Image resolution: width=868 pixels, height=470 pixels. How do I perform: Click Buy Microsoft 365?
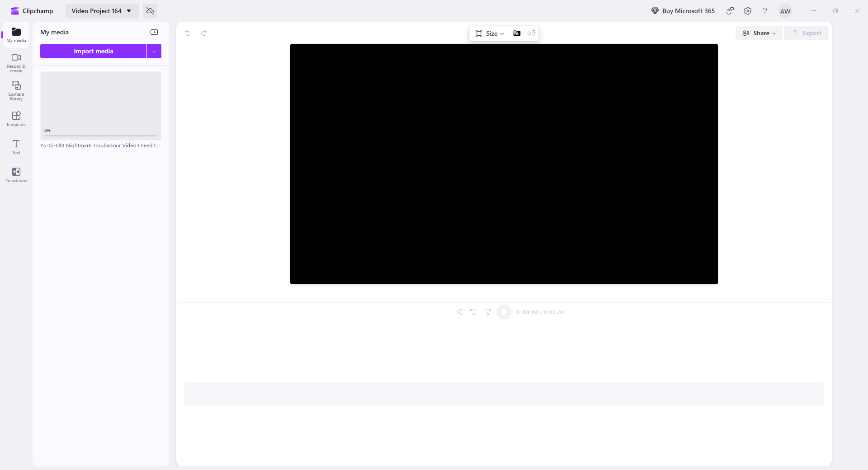tap(683, 11)
